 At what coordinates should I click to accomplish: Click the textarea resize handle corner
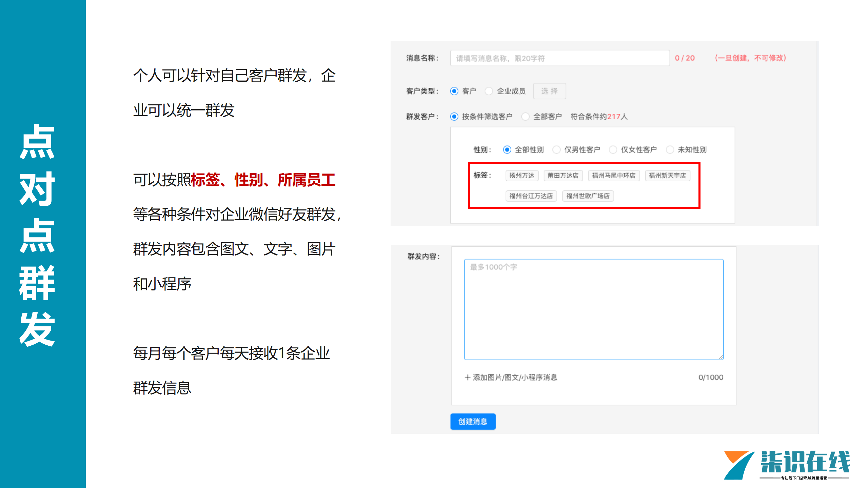pyautogui.click(x=721, y=357)
